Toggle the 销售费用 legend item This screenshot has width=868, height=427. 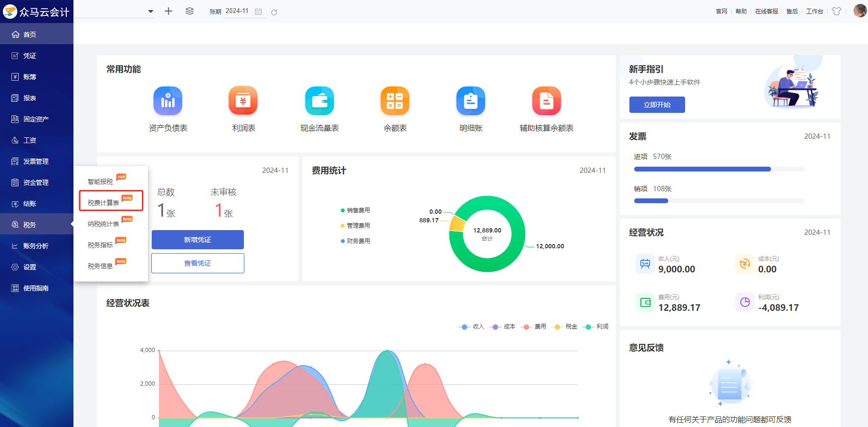coord(355,210)
